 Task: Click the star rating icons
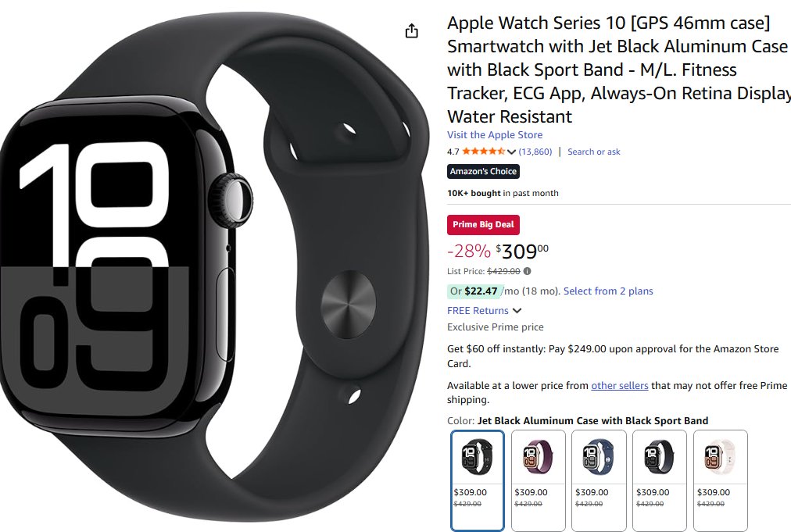483,152
